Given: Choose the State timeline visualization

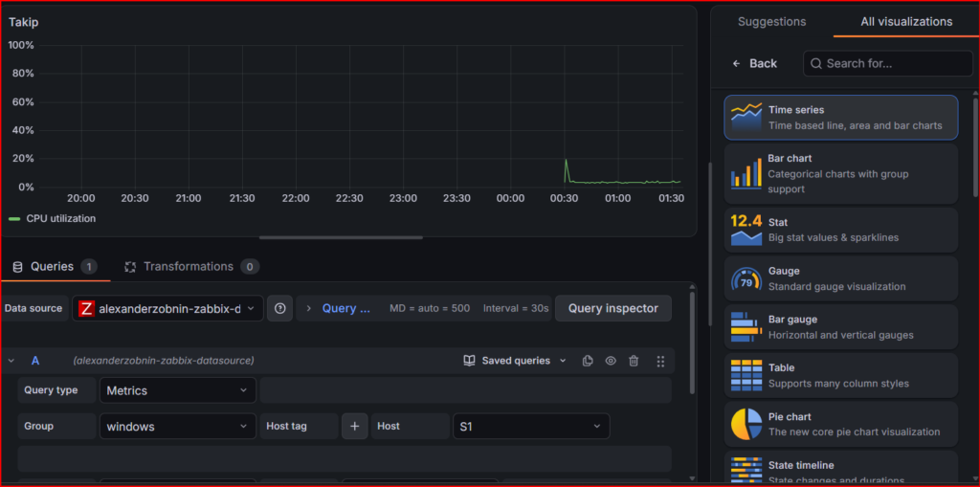Looking at the screenshot, I should 840,468.
